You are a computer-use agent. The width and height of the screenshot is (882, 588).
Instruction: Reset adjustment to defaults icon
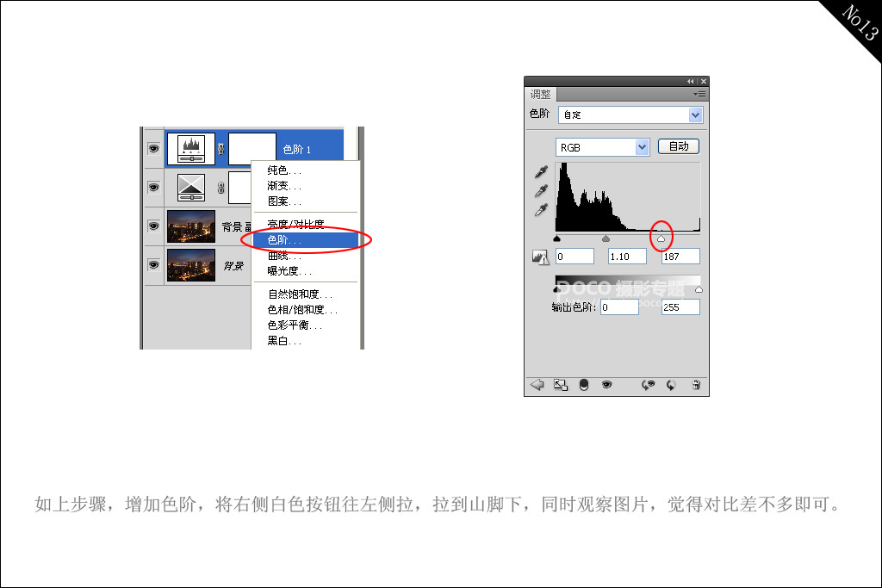[671, 385]
